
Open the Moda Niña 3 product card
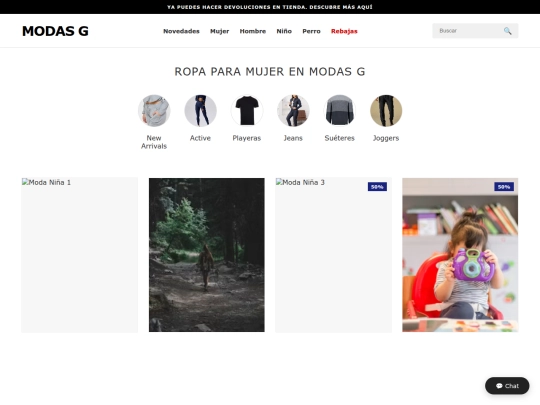click(333, 255)
